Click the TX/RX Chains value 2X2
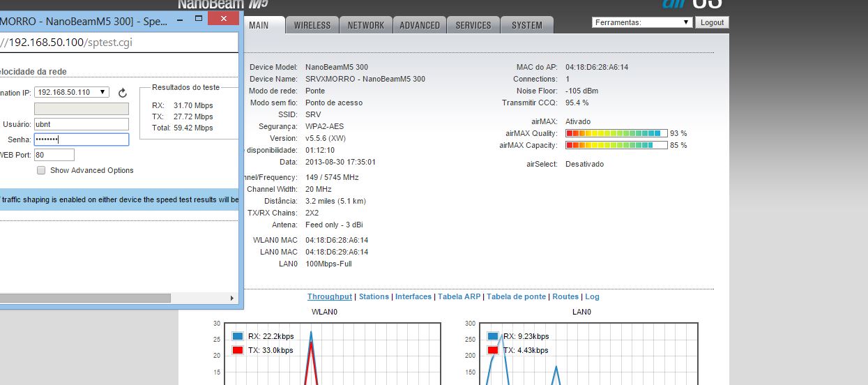Screen dimensions: 868x385 tap(312, 213)
